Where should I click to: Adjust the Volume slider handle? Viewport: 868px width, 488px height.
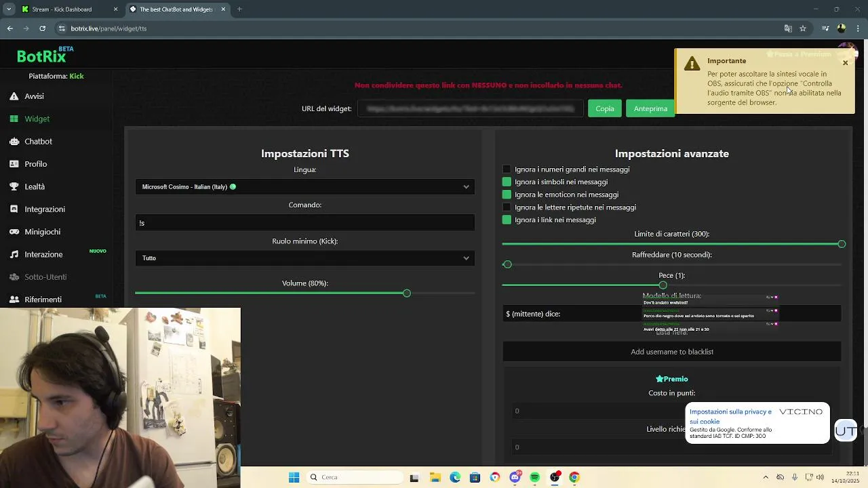click(x=407, y=293)
